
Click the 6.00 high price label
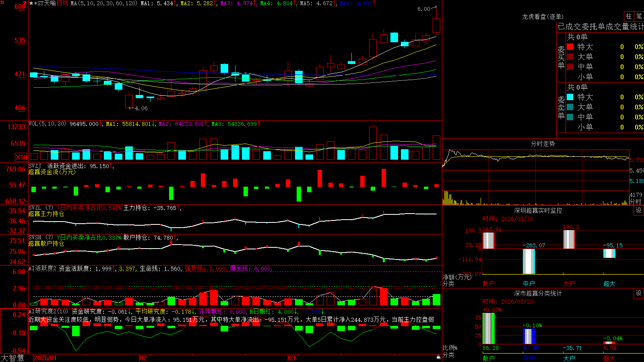[424, 9]
